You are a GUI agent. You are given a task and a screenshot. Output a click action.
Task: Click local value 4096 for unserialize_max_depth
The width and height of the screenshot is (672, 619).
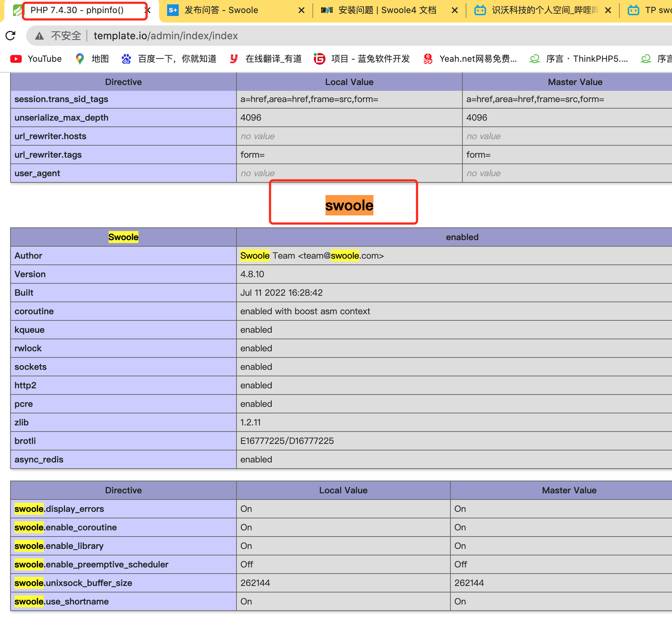(x=251, y=118)
